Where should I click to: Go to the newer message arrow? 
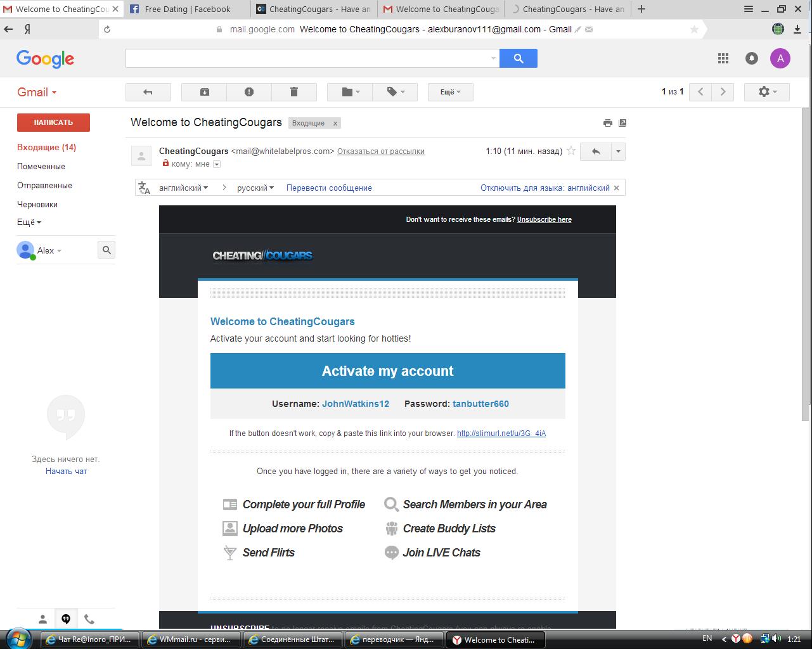coord(700,92)
